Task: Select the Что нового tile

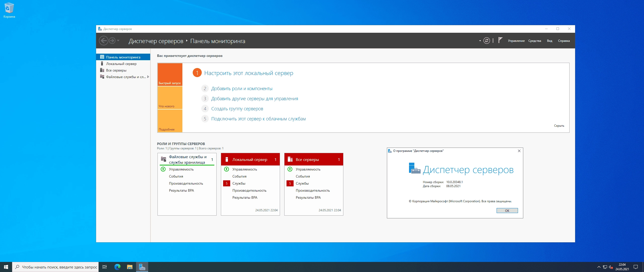Action: tap(170, 98)
